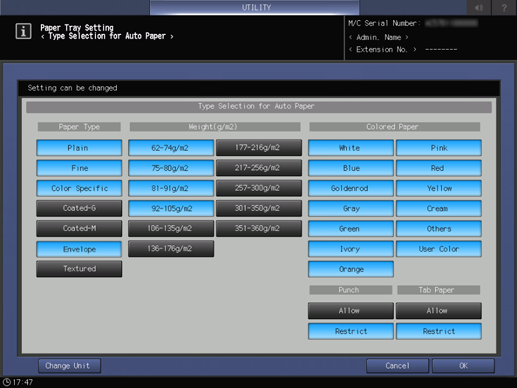Toggle Others colored paper
Viewport: 517px width, 388px height.
click(x=439, y=229)
